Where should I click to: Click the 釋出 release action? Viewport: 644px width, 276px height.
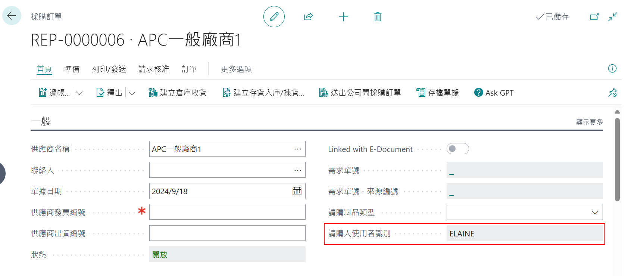click(109, 93)
